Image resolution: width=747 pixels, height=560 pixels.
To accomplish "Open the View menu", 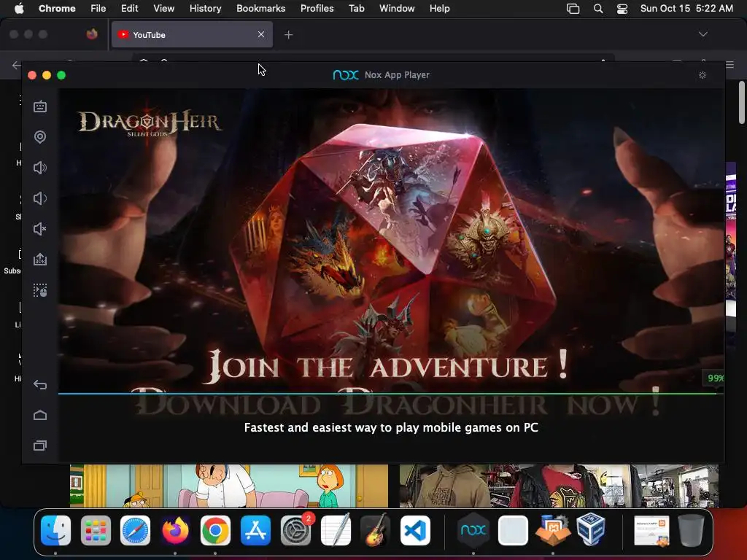I will 164,9.
